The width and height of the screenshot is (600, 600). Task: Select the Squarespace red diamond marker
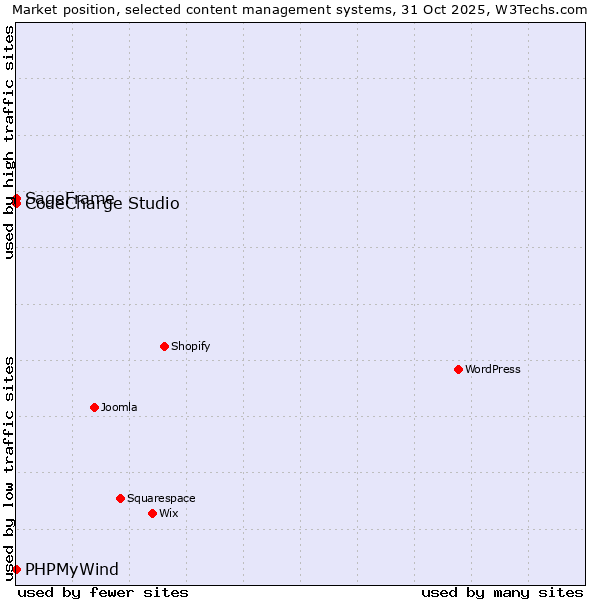120,498
